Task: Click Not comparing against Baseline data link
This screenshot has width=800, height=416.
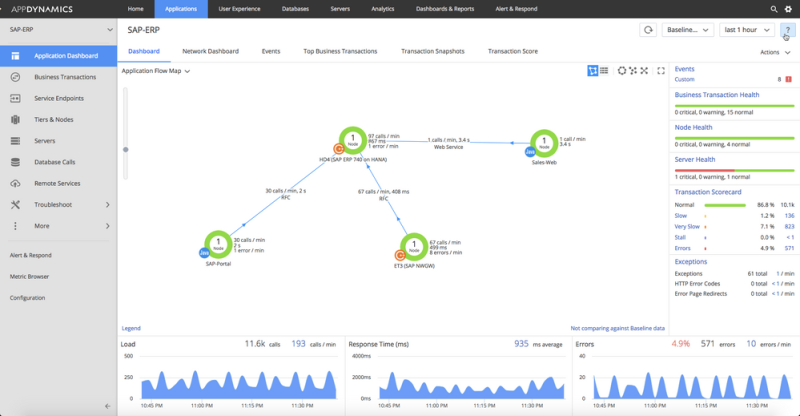Action: pos(617,328)
